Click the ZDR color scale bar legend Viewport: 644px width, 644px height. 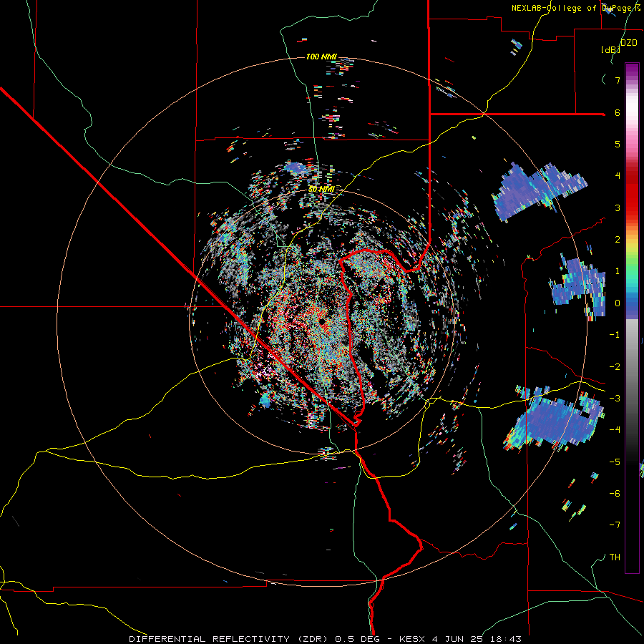[632, 318]
